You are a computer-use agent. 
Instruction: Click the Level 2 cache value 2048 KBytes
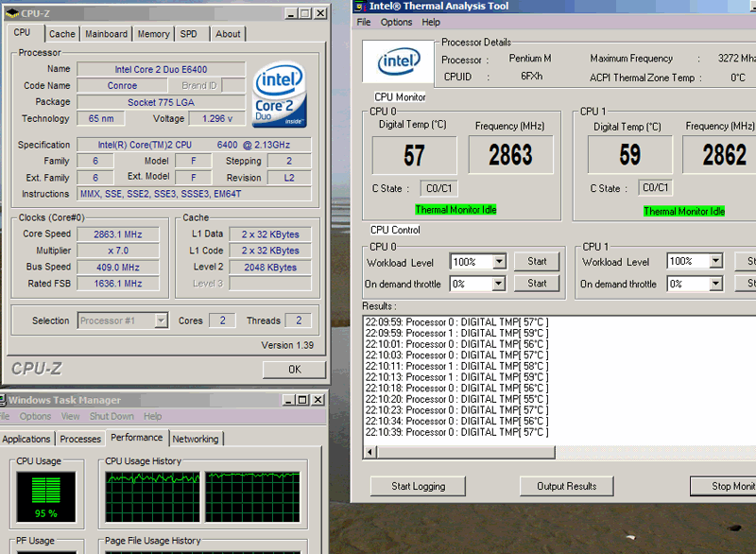[270, 268]
